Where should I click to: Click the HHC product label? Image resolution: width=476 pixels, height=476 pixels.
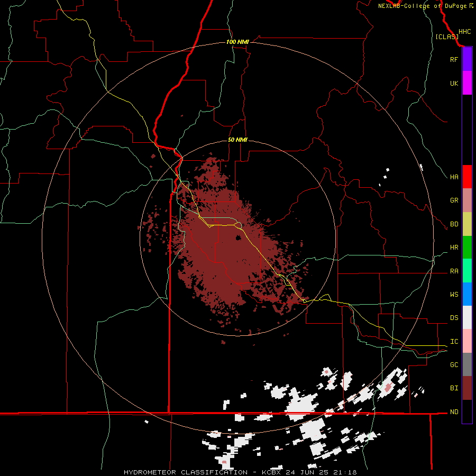click(x=464, y=32)
